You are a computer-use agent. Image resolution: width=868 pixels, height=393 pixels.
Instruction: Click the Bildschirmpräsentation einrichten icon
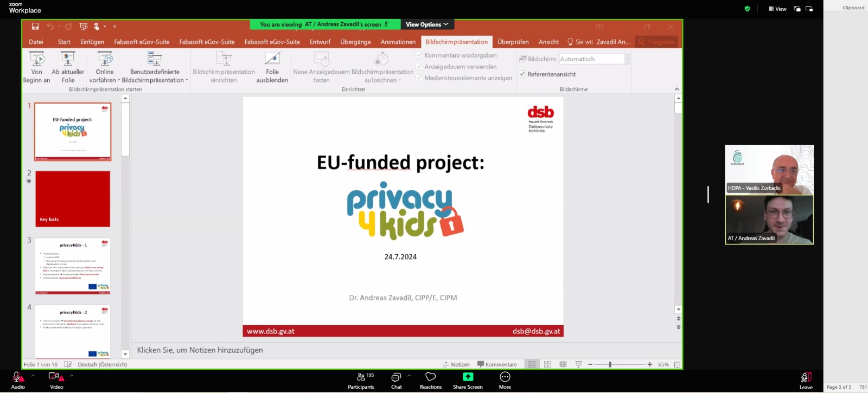[224, 59]
